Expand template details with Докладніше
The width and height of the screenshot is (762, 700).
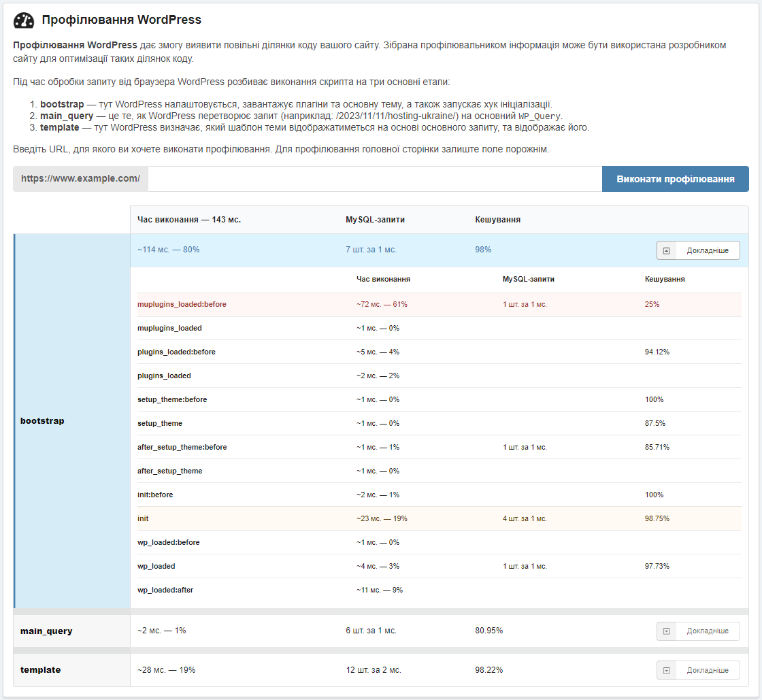tap(698, 670)
